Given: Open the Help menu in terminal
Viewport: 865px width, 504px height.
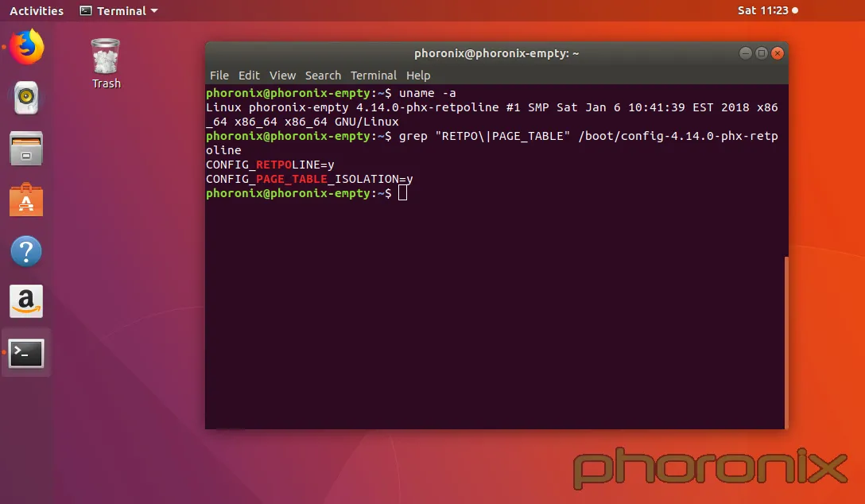Looking at the screenshot, I should (x=418, y=76).
